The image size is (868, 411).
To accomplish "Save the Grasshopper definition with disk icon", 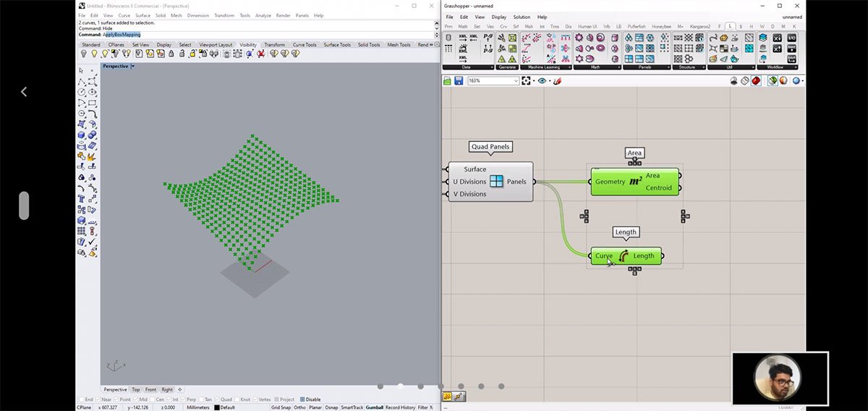I will [459, 80].
